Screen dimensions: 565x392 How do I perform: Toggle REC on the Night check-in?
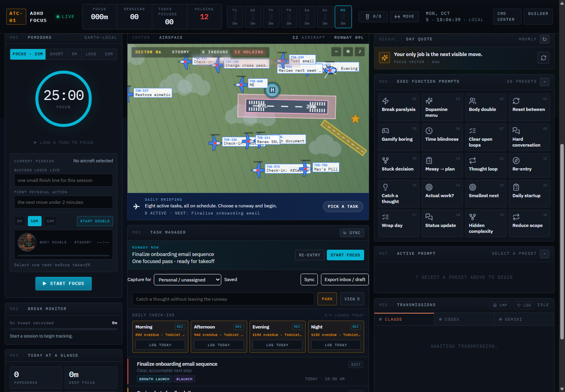pyautogui.click(x=355, y=327)
